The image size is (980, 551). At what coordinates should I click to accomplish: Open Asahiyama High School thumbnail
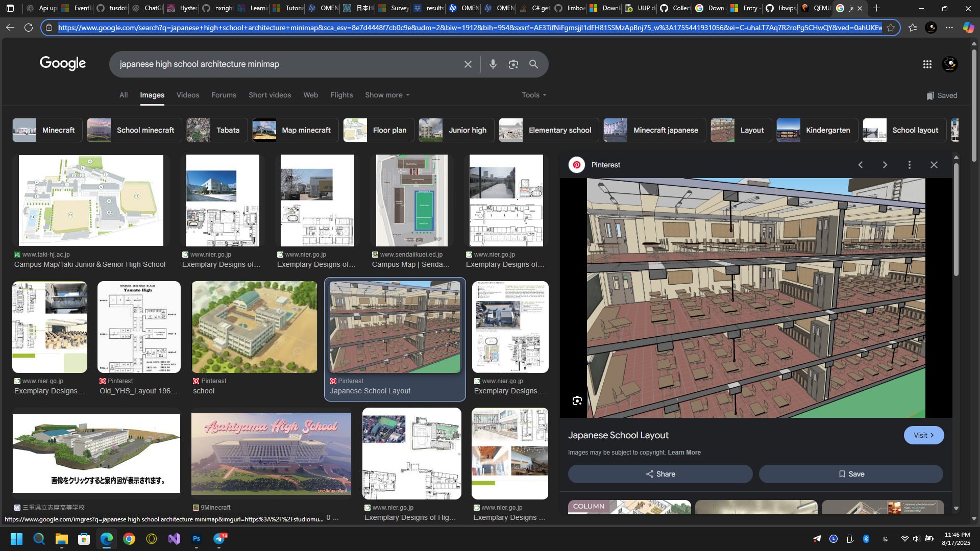[x=271, y=454]
